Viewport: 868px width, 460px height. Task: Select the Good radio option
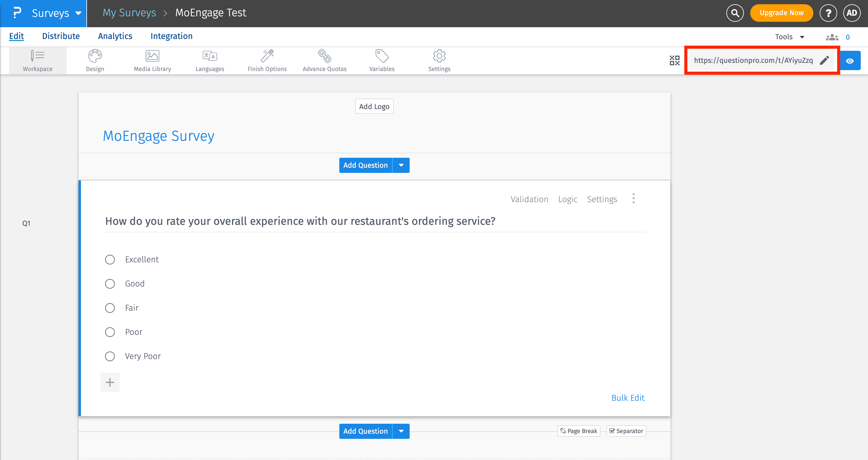[110, 283]
